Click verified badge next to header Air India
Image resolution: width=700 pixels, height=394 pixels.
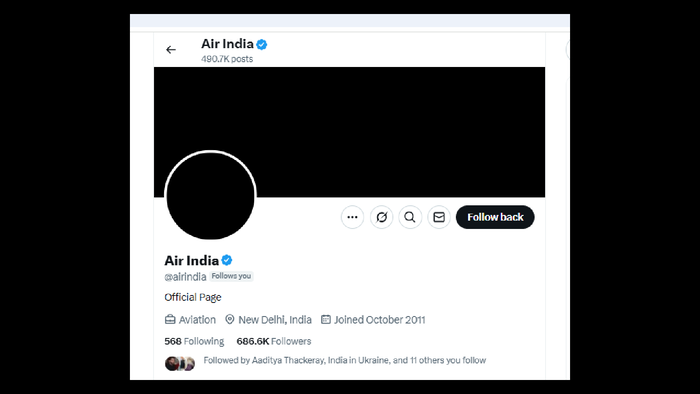[262, 44]
